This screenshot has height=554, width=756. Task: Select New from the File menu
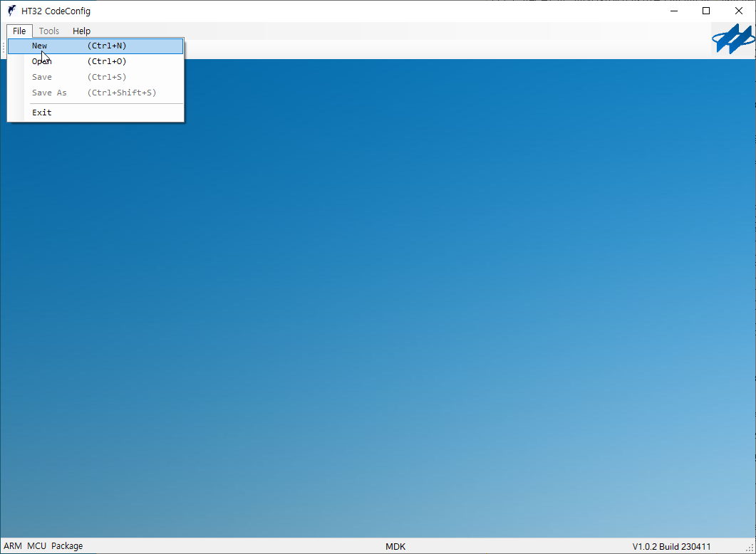[x=95, y=46]
